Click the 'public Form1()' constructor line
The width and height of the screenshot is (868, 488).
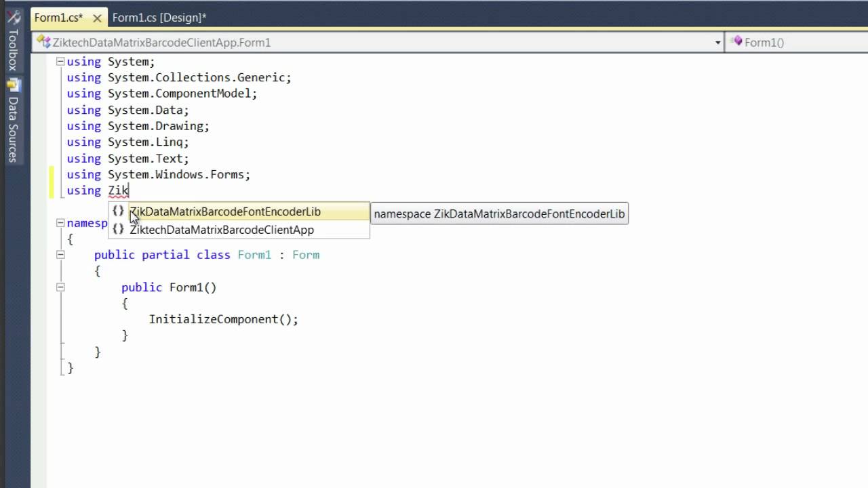(169, 287)
